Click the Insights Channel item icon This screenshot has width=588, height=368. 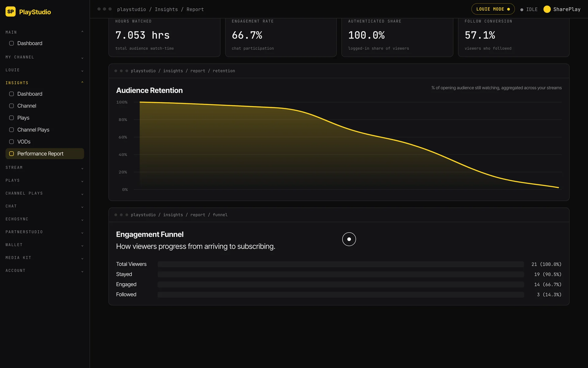[x=11, y=106]
